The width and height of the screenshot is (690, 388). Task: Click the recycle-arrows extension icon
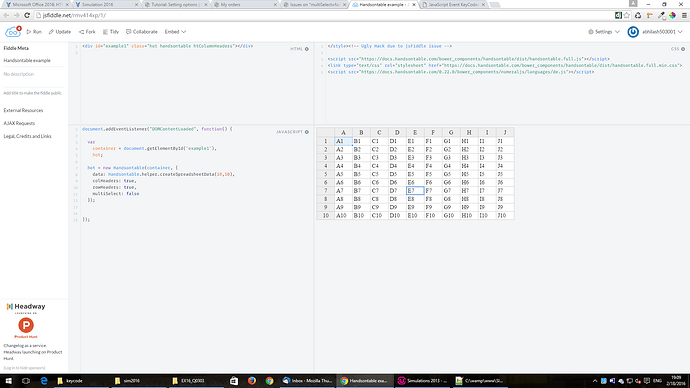pyautogui.click(x=638, y=15)
